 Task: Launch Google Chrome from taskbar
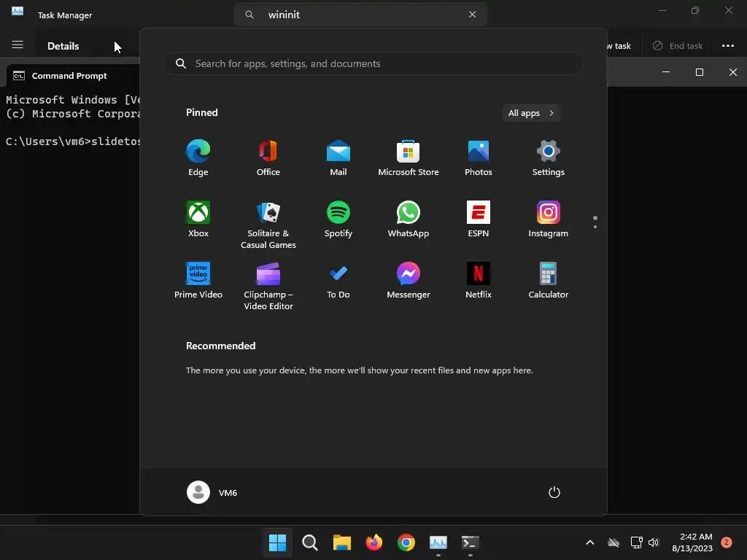(x=406, y=542)
